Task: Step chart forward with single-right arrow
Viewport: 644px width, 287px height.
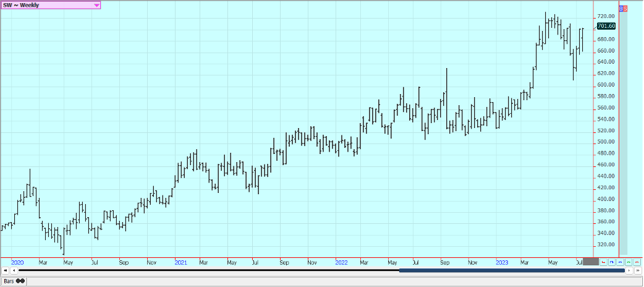Action: pyautogui.click(x=629, y=270)
